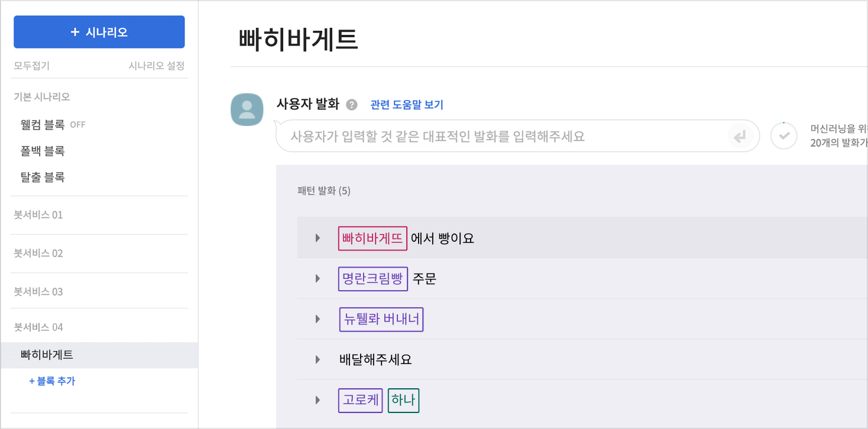Select the 웰컴 블록 item

point(43,125)
